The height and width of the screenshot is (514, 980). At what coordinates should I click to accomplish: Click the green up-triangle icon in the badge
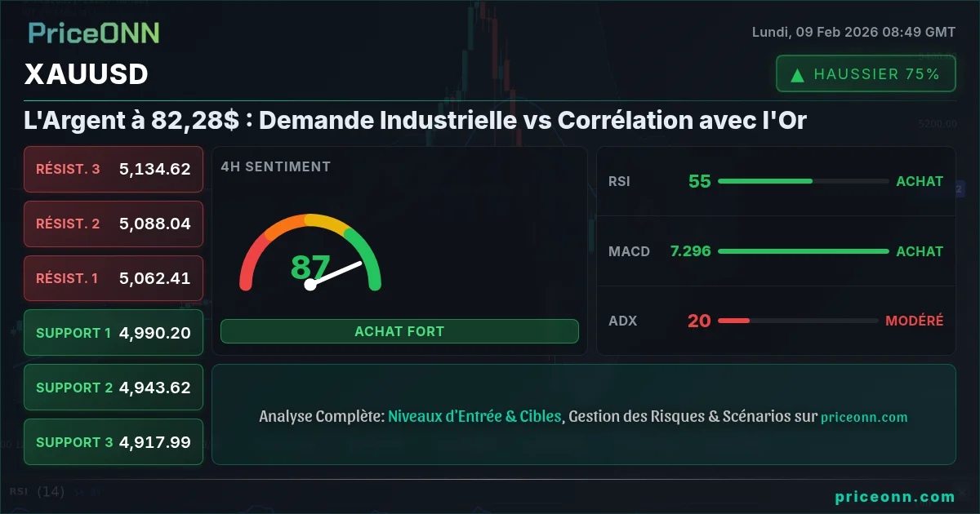point(798,75)
